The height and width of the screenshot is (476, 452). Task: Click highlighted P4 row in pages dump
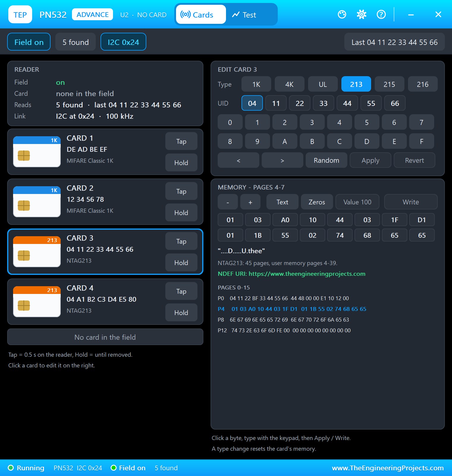pyautogui.click(x=292, y=309)
